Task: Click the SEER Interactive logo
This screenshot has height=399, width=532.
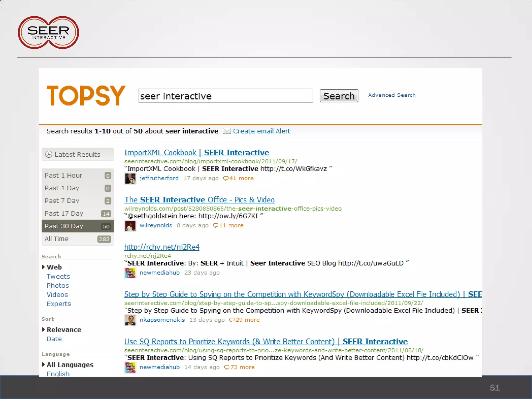Action: (48, 33)
